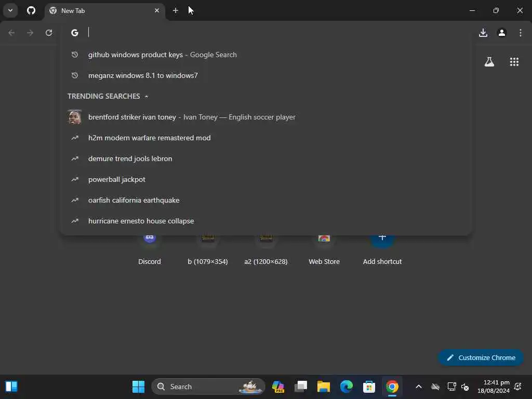Click the reload page icon

(49, 33)
